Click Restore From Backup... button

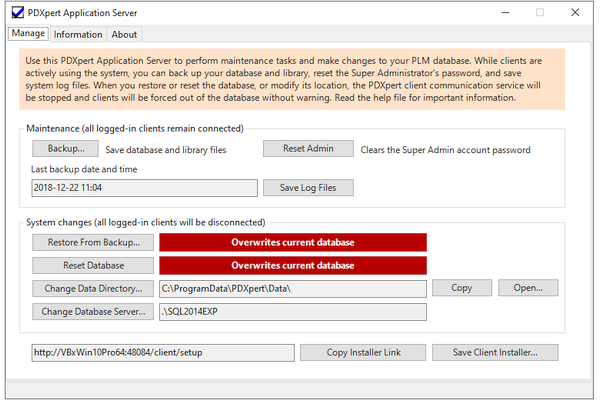coord(93,242)
